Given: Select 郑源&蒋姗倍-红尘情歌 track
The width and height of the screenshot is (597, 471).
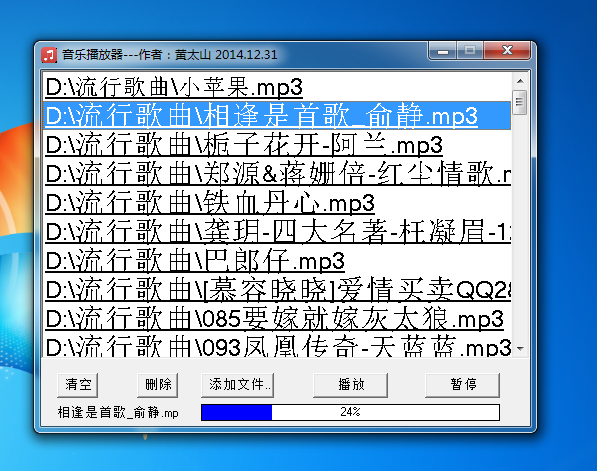Looking at the screenshot, I should click(x=277, y=174).
